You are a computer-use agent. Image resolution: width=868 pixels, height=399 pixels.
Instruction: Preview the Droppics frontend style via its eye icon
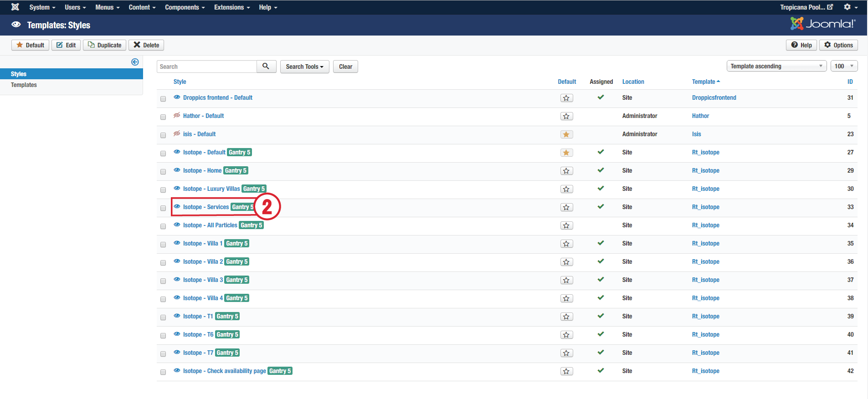point(177,97)
